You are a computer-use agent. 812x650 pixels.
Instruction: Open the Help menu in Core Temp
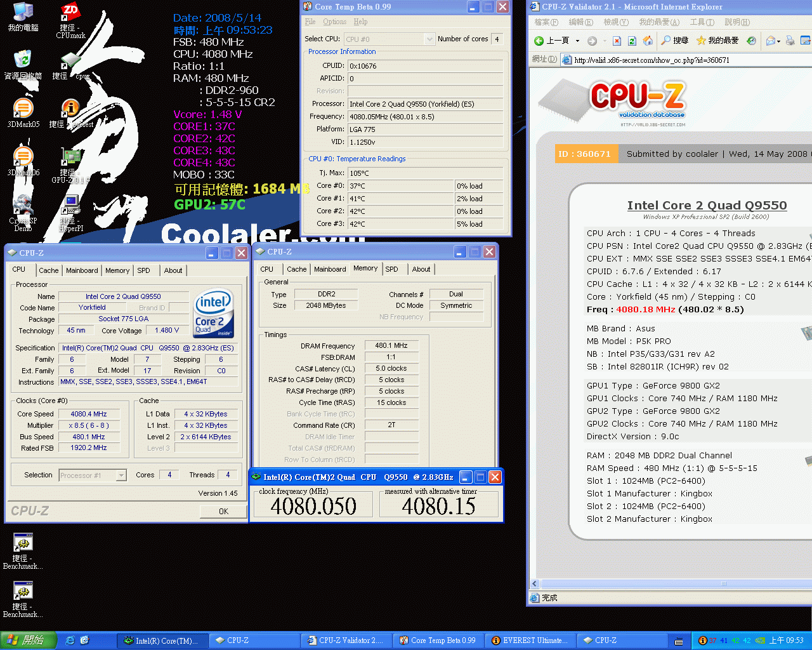[360, 22]
